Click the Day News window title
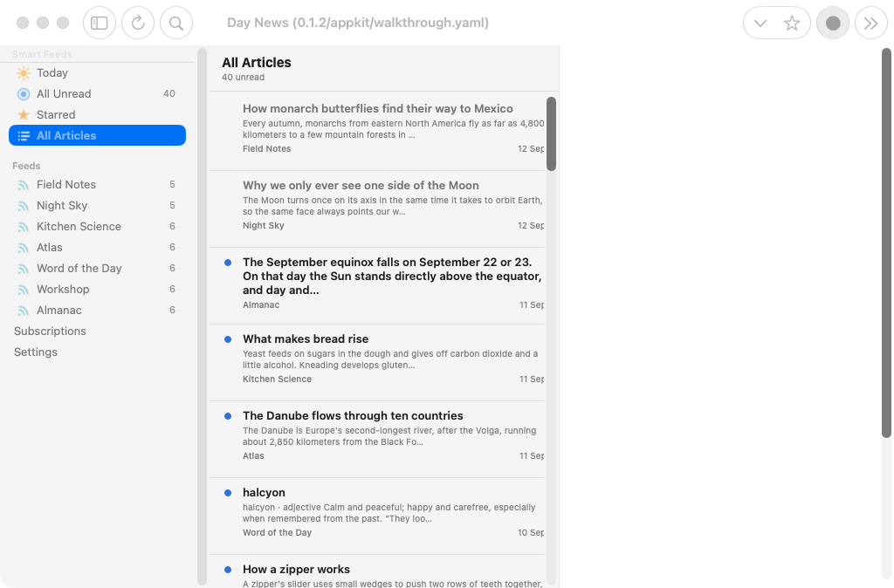 [357, 23]
